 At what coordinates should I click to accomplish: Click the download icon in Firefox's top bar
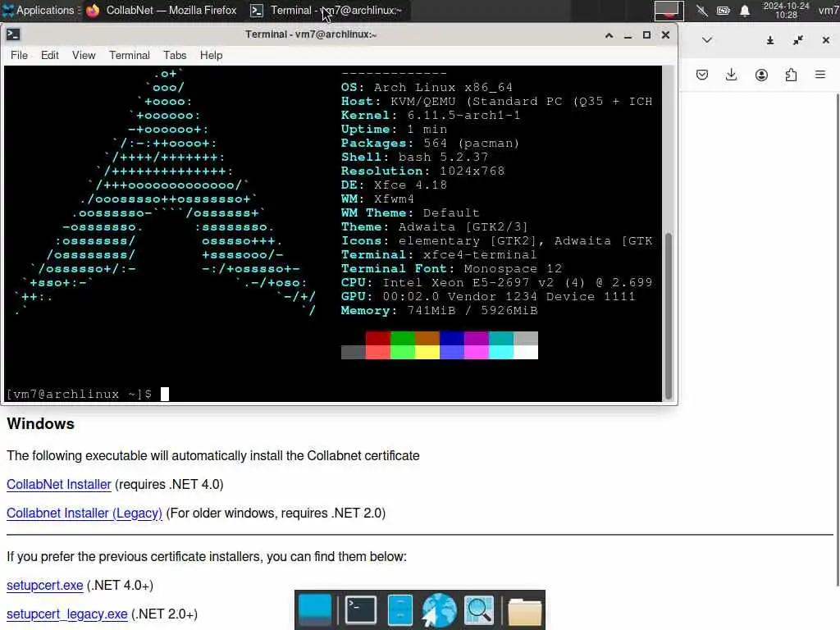tap(769, 40)
